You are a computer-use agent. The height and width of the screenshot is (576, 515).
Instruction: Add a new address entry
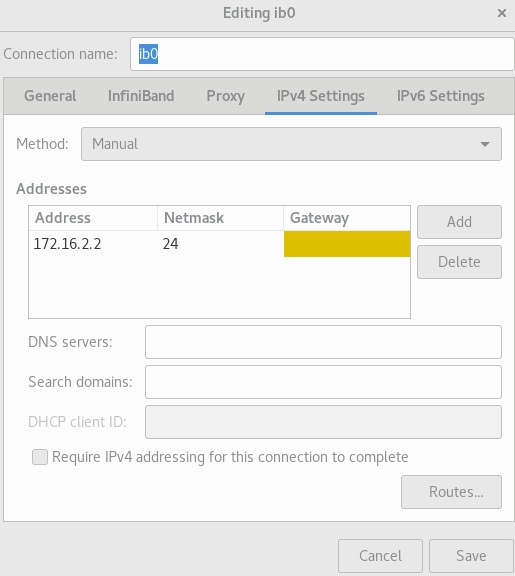(x=459, y=222)
